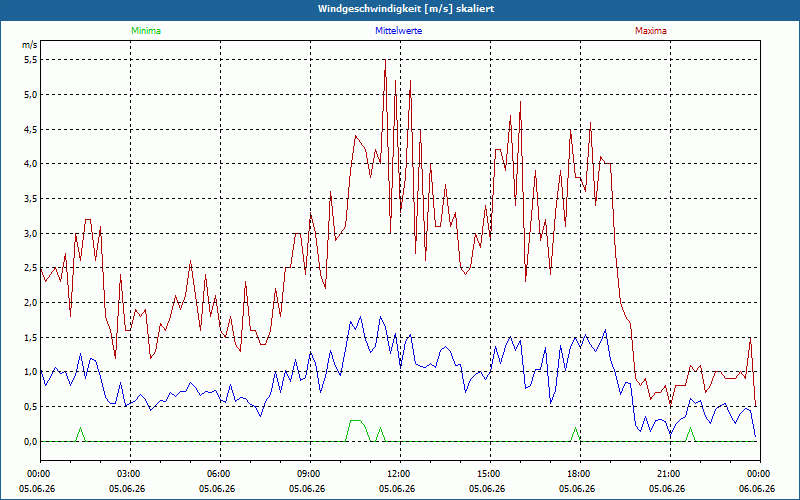Viewport: 800px width, 500px height.
Task: Click the green Minima plateau near 10:30
Action: tap(356, 420)
